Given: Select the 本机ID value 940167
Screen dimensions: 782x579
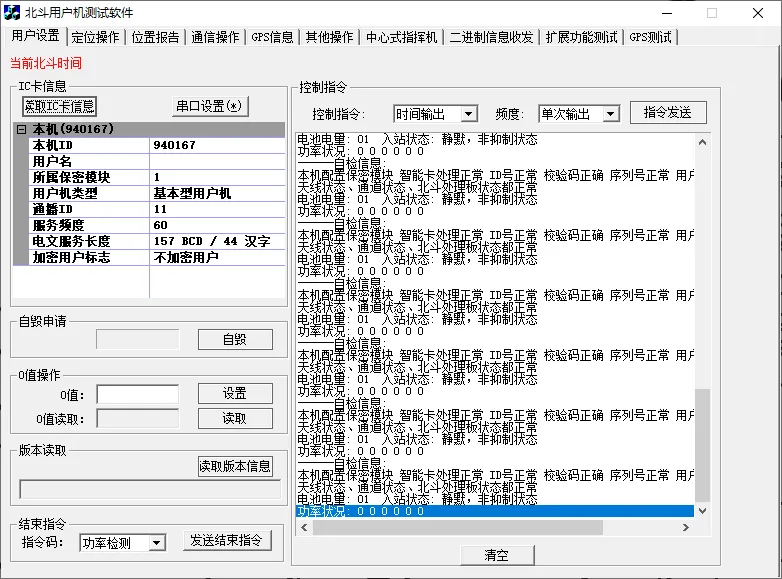Looking at the screenshot, I should pos(217,145).
